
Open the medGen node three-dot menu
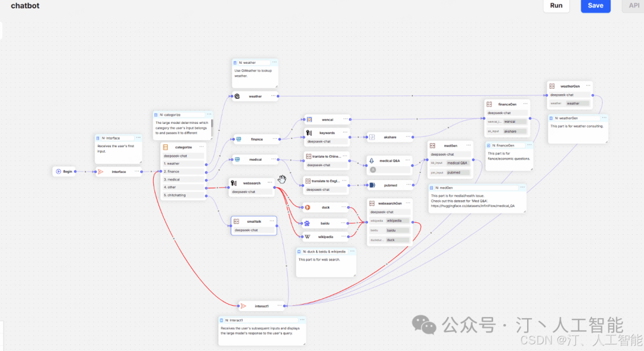468,145
